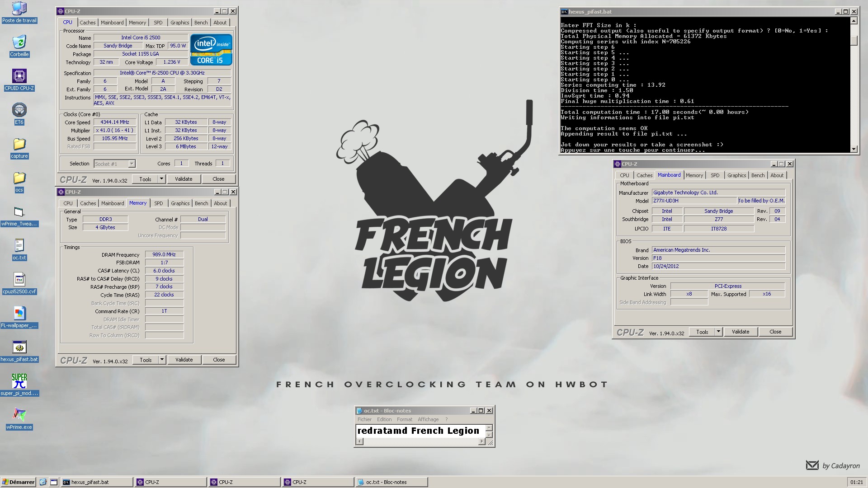The image size is (868, 488).
Task: Click command prompt scroll up arrow
Action: click(x=854, y=21)
